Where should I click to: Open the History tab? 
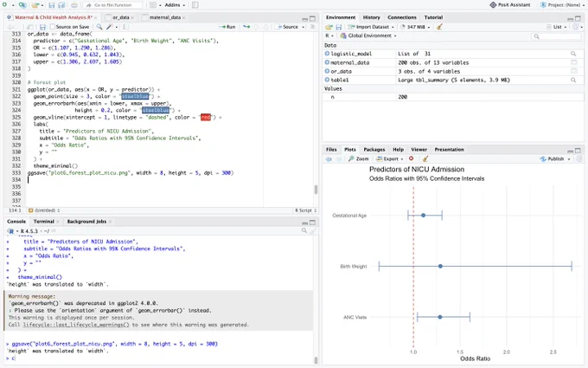[x=371, y=17]
